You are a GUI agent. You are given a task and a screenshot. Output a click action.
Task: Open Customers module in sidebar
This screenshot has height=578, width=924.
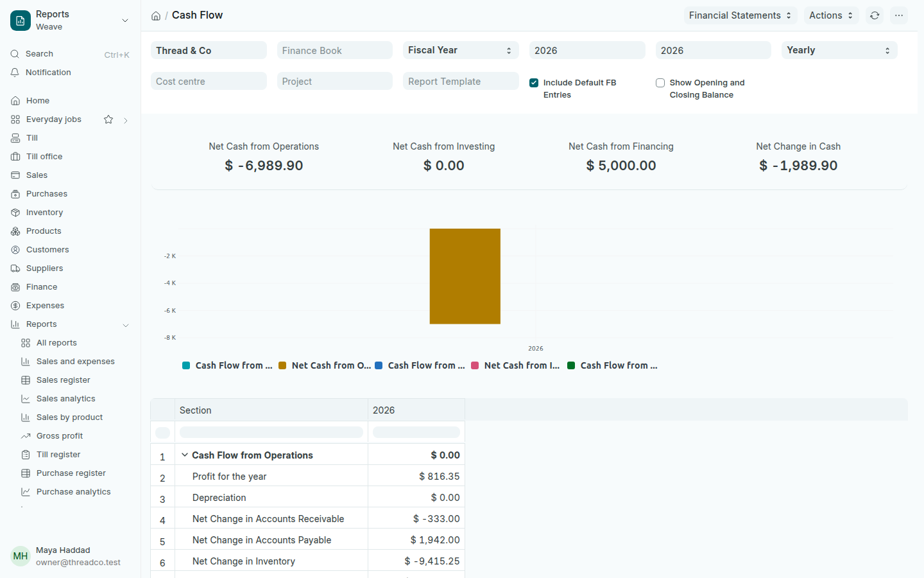[70, 250]
